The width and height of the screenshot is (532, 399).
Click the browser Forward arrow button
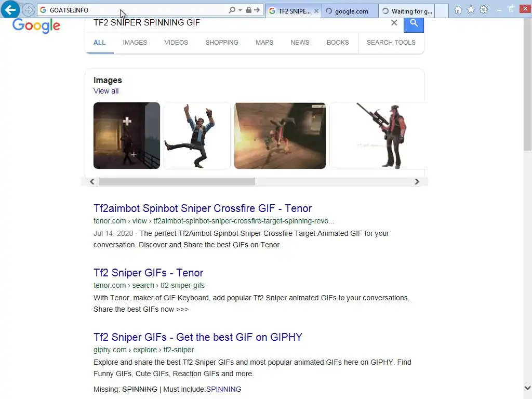pyautogui.click(x=29, y=10)
